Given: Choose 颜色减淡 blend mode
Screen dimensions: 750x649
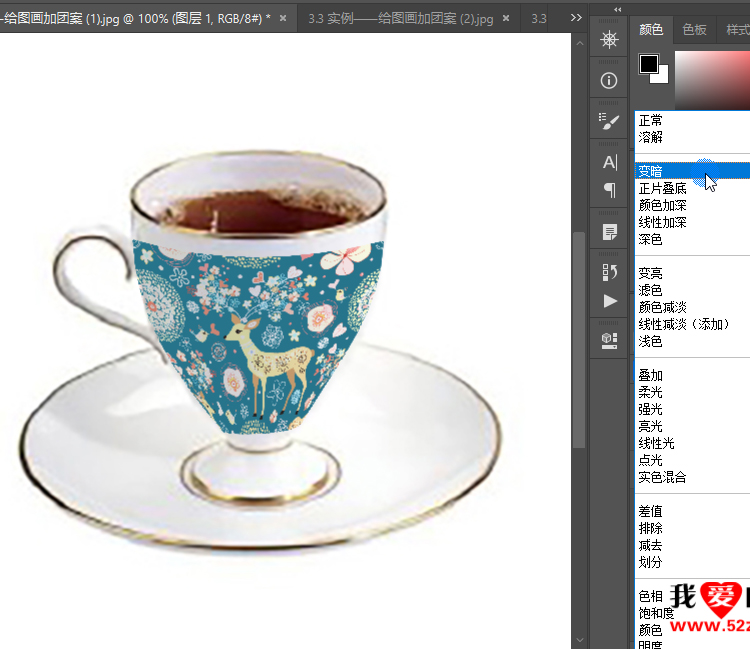Looking at the screenshot, I should pos(692,307).
